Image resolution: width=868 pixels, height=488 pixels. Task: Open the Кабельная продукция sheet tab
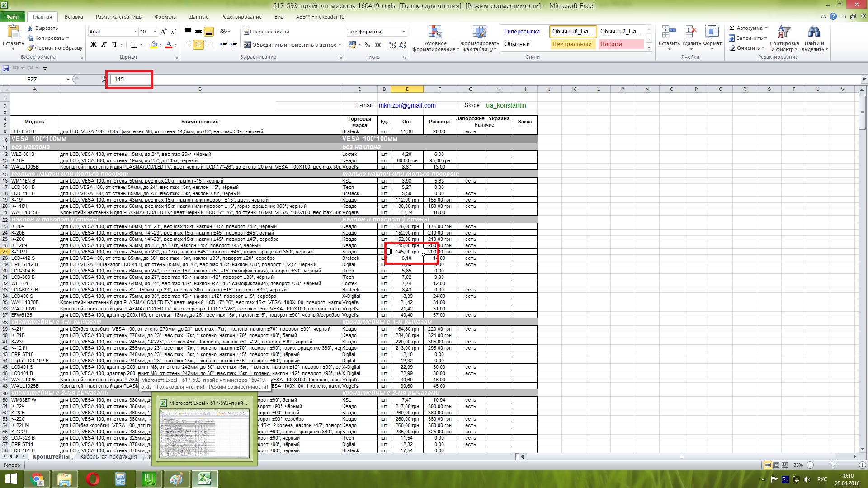(108, 457)
